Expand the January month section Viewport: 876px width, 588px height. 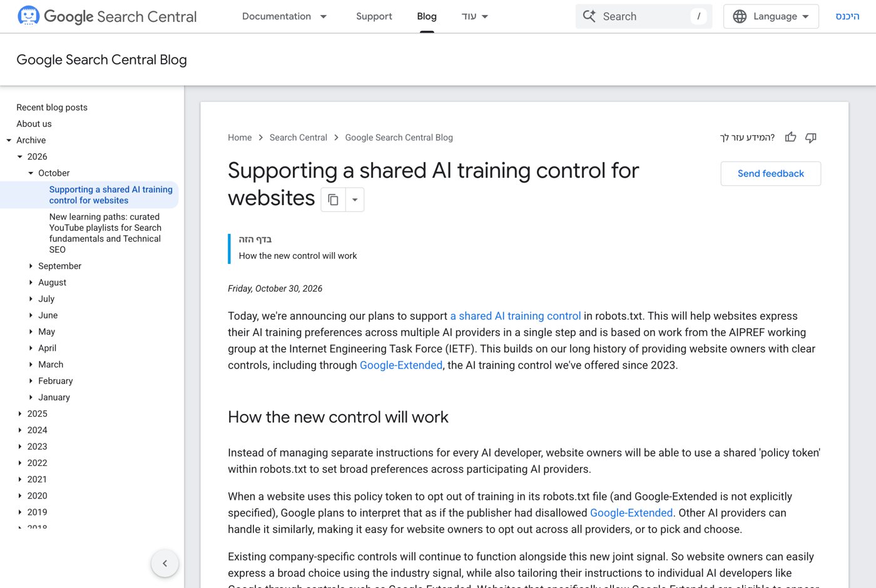pos(31,397)
